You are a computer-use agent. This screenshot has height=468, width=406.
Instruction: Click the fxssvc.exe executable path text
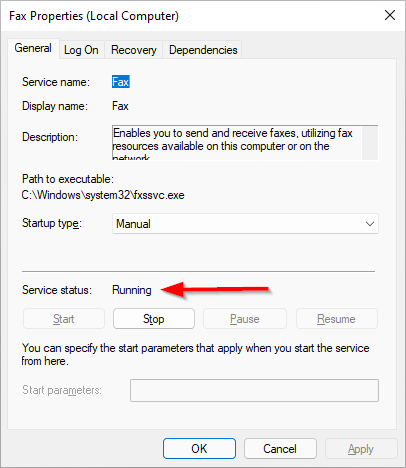(x=103, y=195)
